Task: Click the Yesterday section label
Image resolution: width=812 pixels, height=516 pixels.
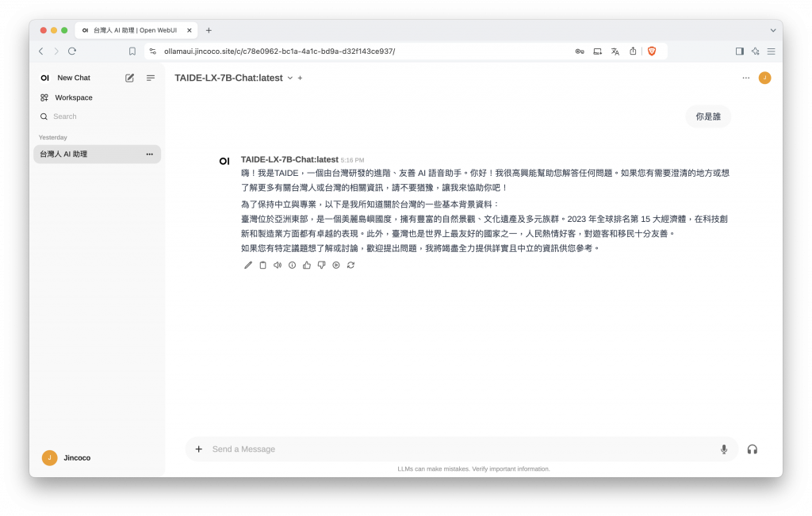Action: (x=53, y=138)
